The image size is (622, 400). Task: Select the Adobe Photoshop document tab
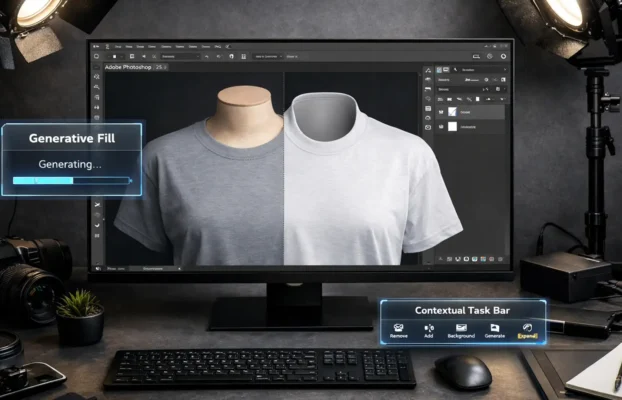136,67
